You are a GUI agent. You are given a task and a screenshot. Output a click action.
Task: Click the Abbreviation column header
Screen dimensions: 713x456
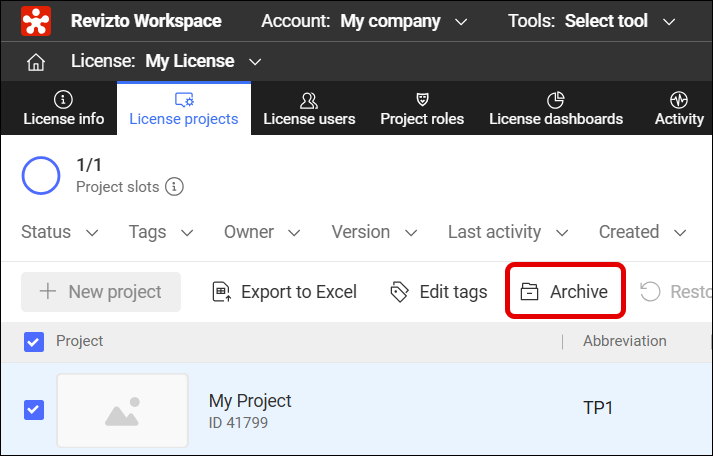click(x=625, y=341)
